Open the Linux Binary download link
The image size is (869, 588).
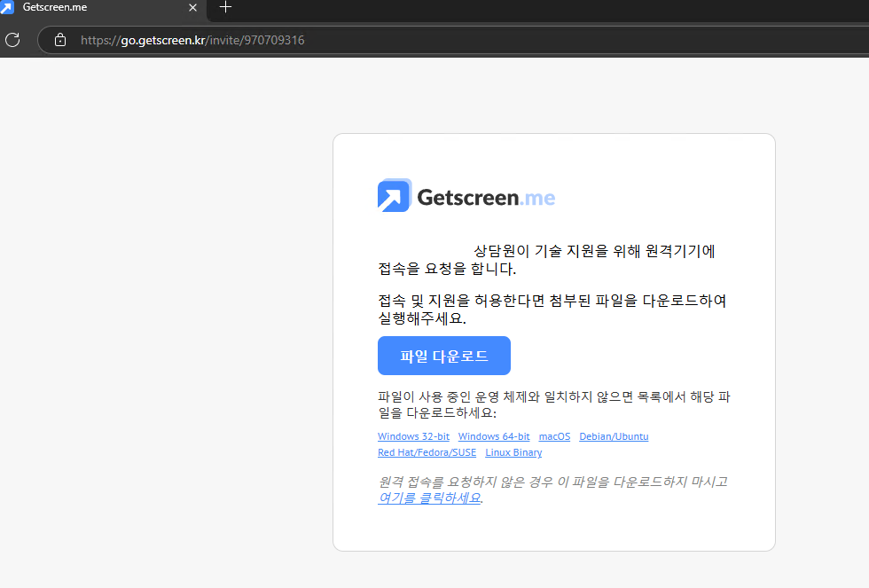point(513,453)
